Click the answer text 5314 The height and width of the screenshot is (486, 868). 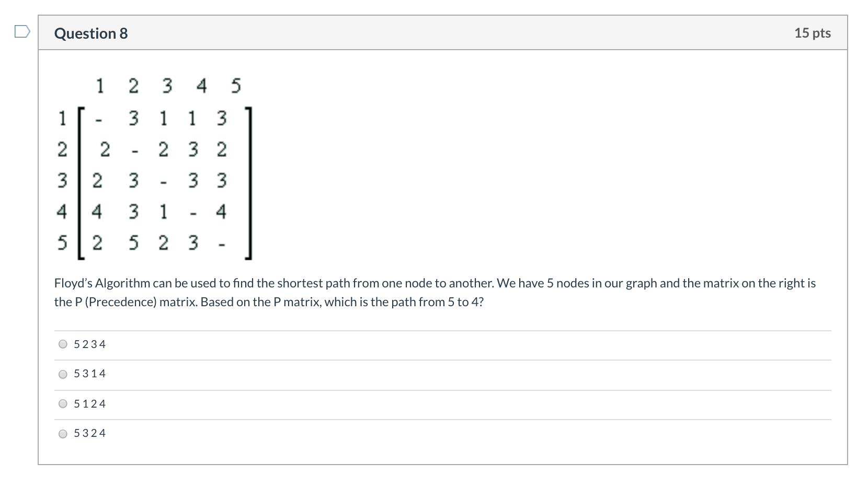pyautogui.click(x=90, y=374)
